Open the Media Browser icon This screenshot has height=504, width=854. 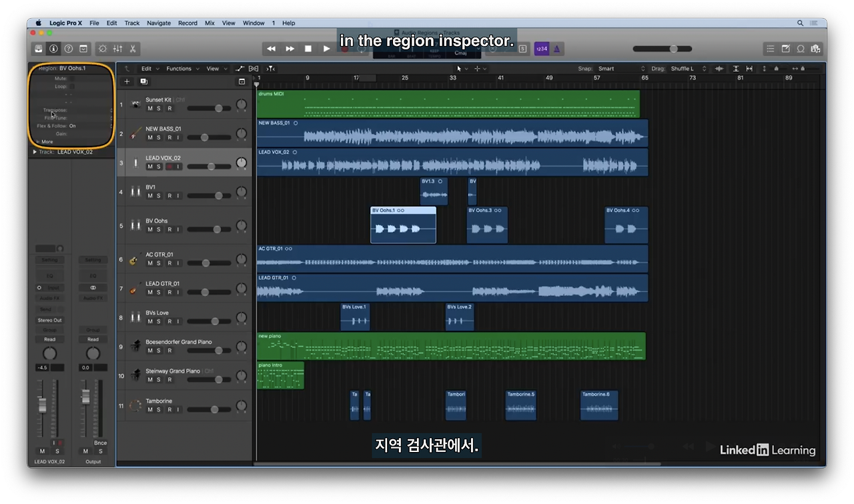click(815, 49)
